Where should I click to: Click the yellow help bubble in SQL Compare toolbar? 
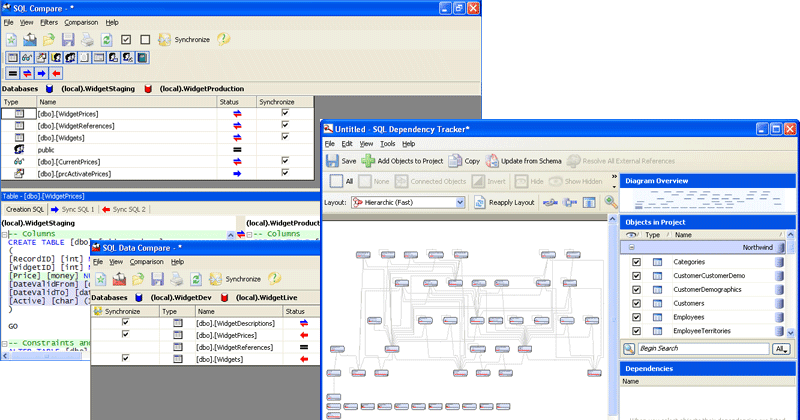click(223, 39)
